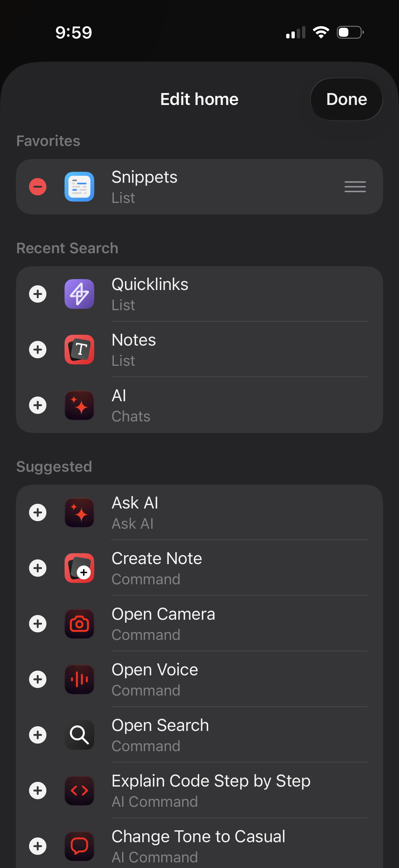Tap the Done button
399x868 pixels.
346,99
